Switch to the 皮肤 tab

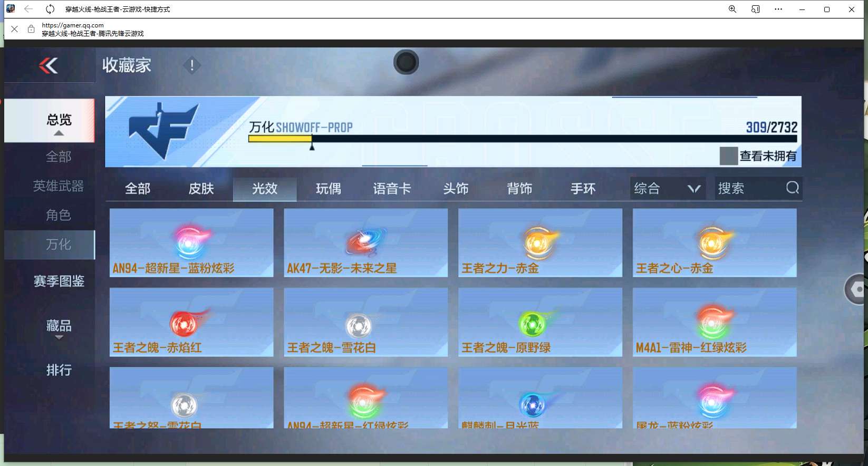pos(201,188)
